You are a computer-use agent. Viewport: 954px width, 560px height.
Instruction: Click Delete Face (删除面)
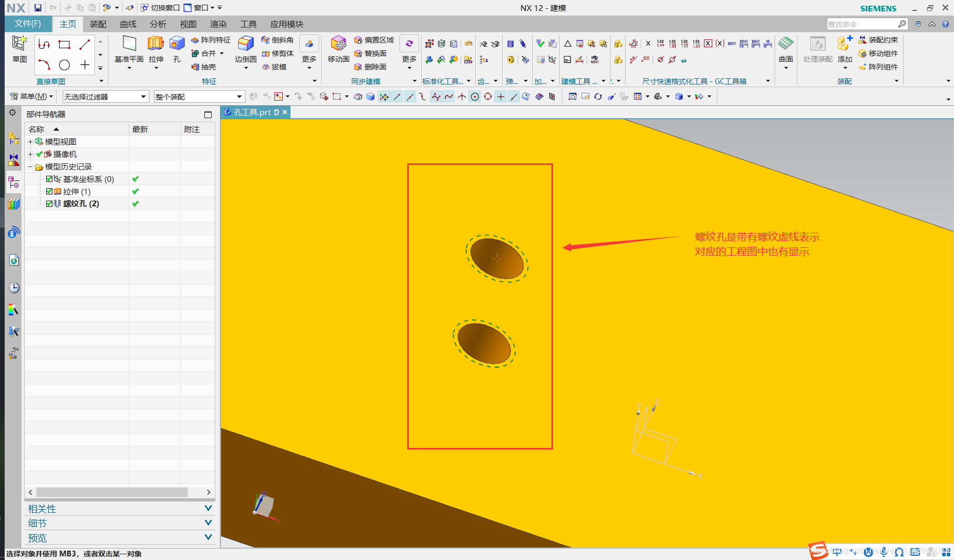370,67
